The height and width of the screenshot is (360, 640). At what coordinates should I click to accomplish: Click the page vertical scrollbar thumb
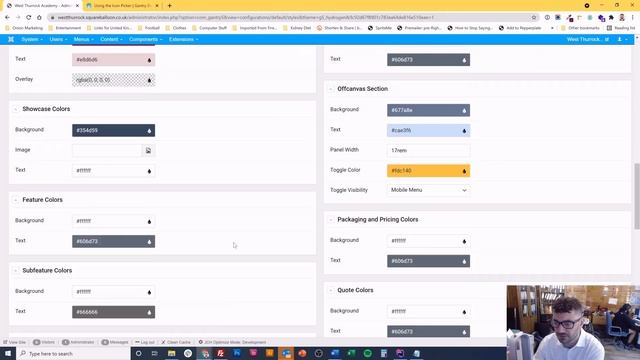click(637, 196)
